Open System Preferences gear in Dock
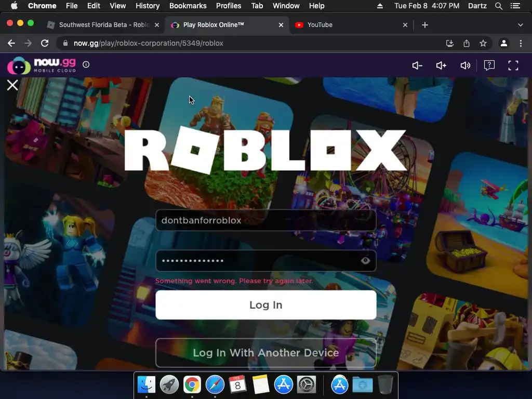532x399 pixels. click(307, 384)
